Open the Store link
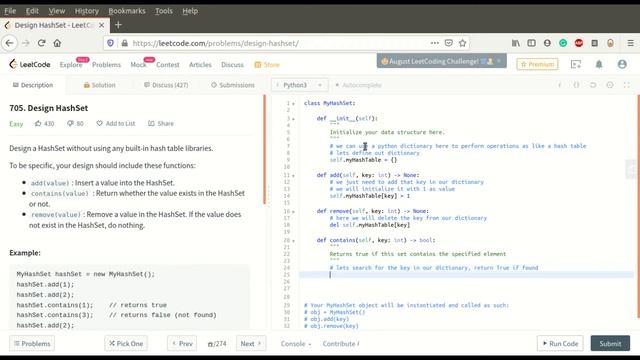 click(x=267, y=64)
